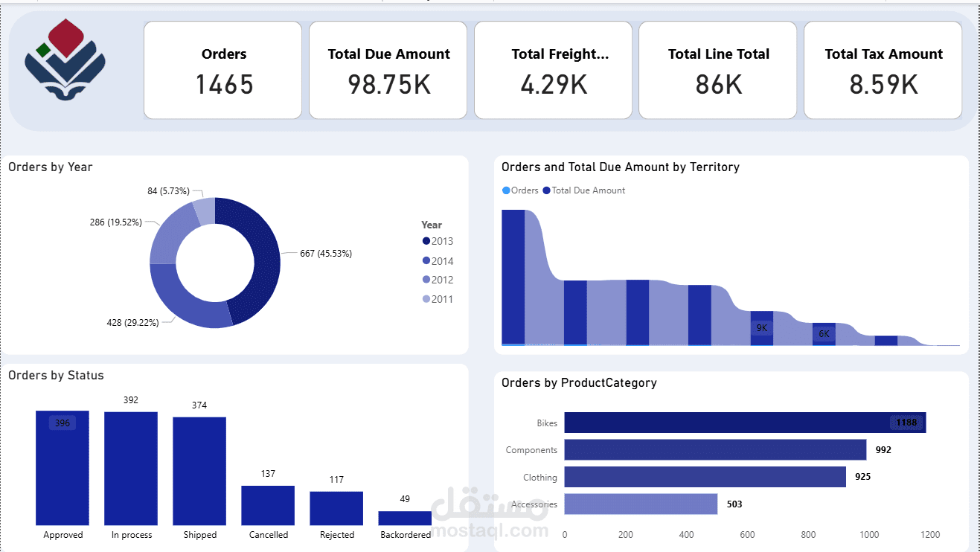Select the light blue Orders legend dot
Image resolution: width=980 pixels, height=552 pixels.
pyautogui.click(x=505, y=190)
